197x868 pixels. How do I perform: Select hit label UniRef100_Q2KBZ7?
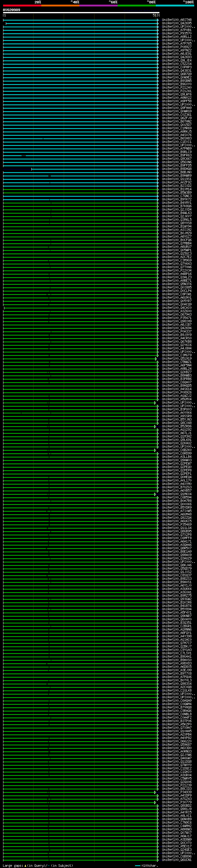[177, 372]
